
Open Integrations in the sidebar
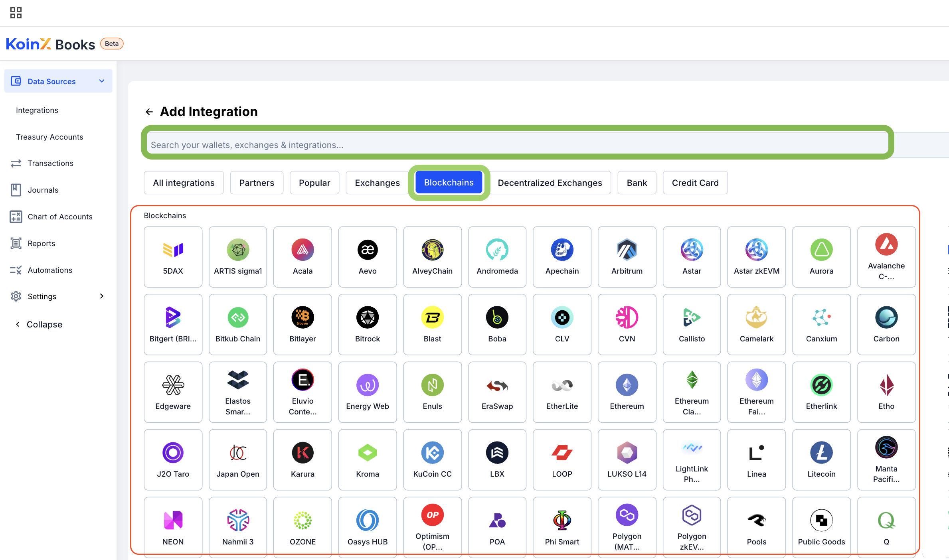click(37, 110)
